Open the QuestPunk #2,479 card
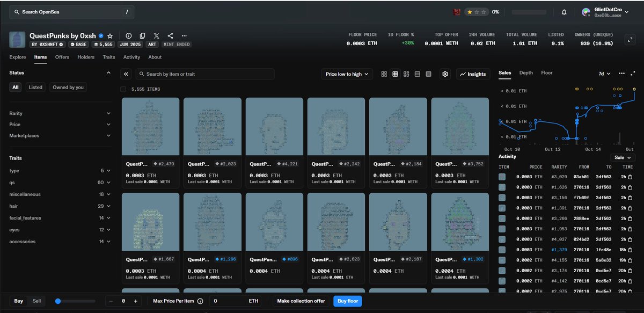 [x=150, y=143]
